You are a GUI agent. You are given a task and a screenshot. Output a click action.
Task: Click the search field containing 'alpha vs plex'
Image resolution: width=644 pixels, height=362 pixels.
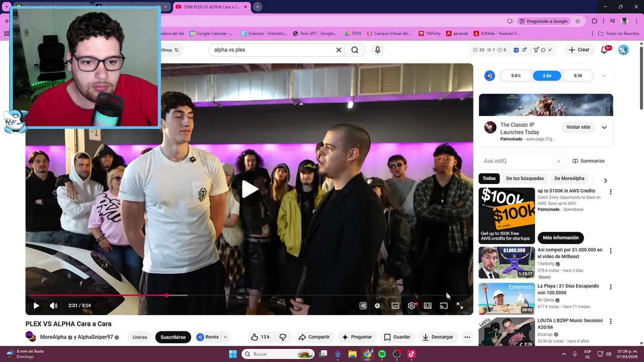coord(272,50)
